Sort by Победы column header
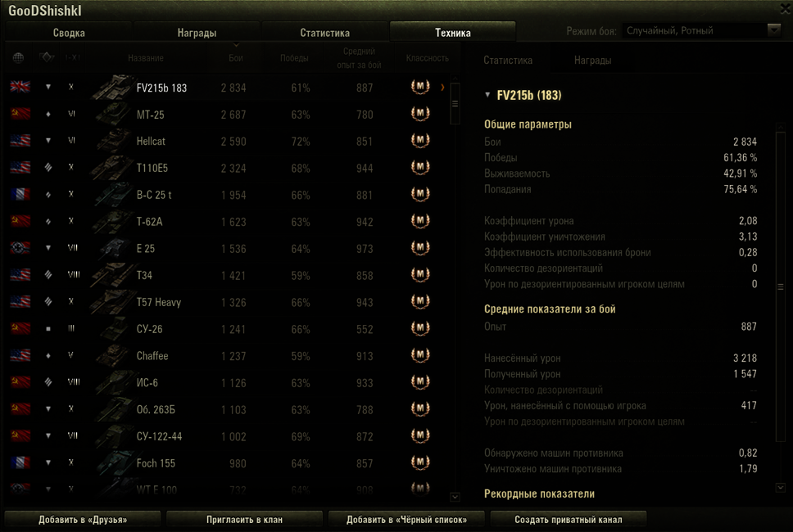 [x=294, y=58]
